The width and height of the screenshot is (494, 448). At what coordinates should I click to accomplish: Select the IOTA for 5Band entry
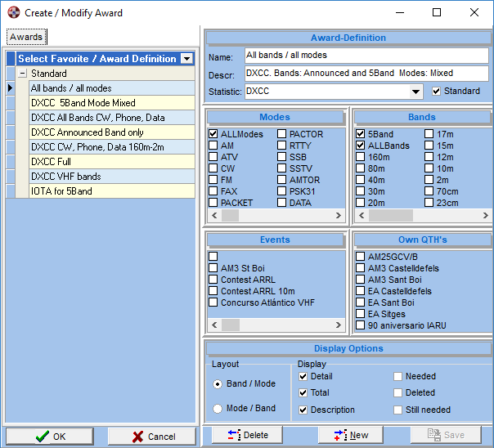(x=112, y=191)
